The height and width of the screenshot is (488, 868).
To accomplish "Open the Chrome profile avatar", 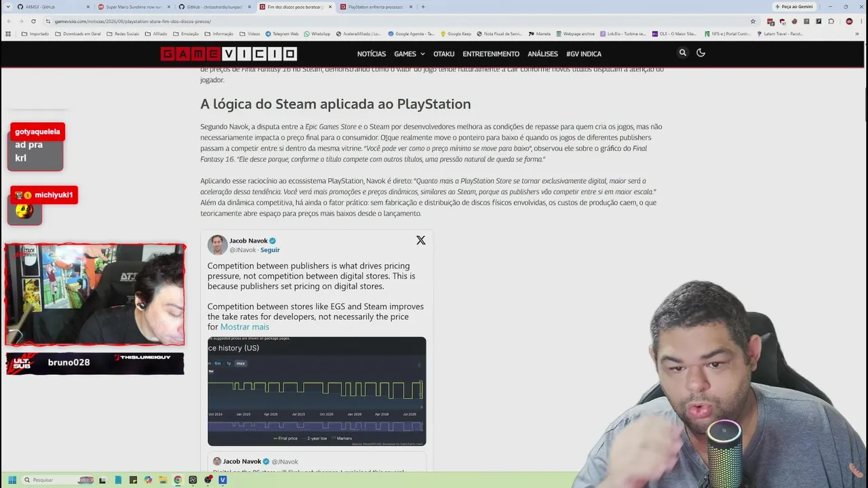I will pos(849,21).
